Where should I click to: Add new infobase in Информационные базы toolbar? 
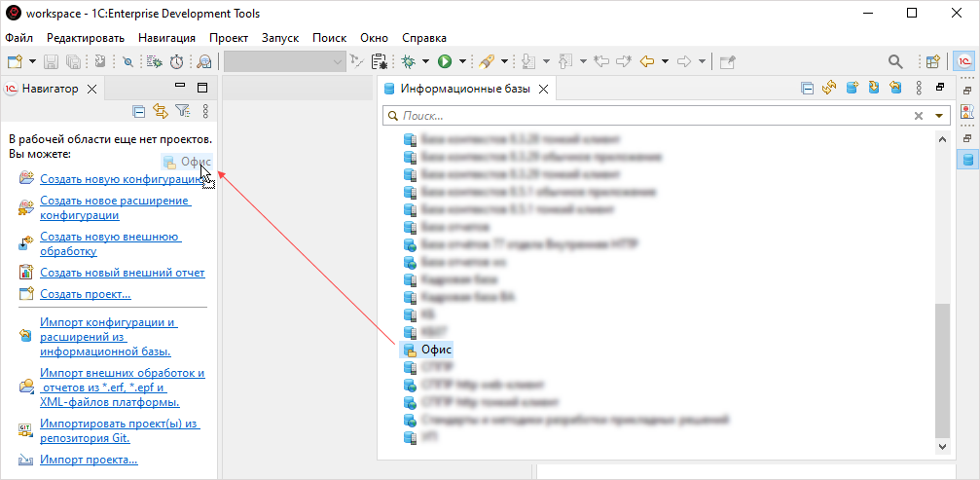click(853, 89)
